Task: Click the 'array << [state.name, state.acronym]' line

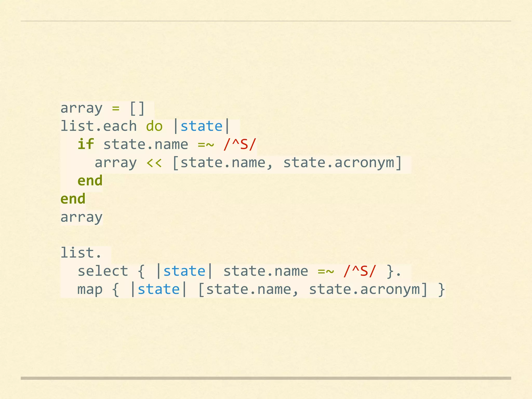Action: 248,163
